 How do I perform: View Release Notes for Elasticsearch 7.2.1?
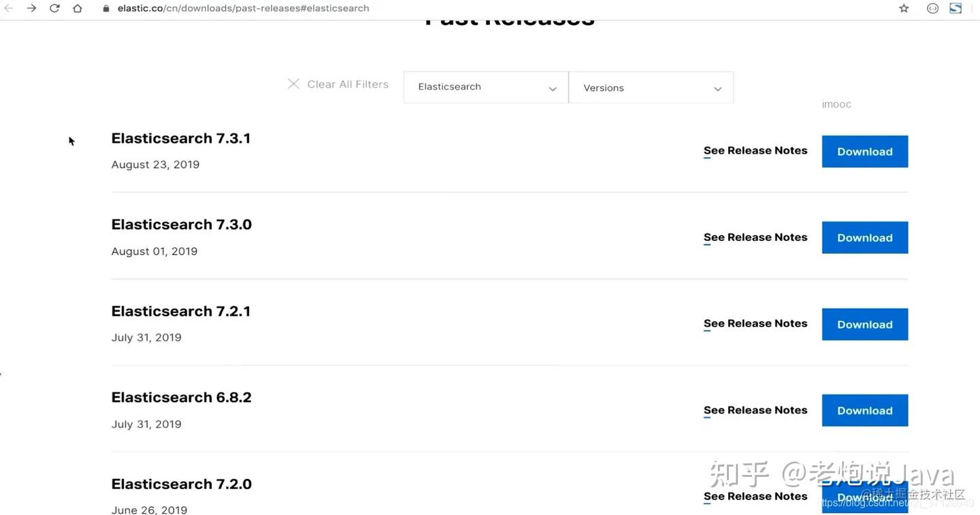point(755,323)
